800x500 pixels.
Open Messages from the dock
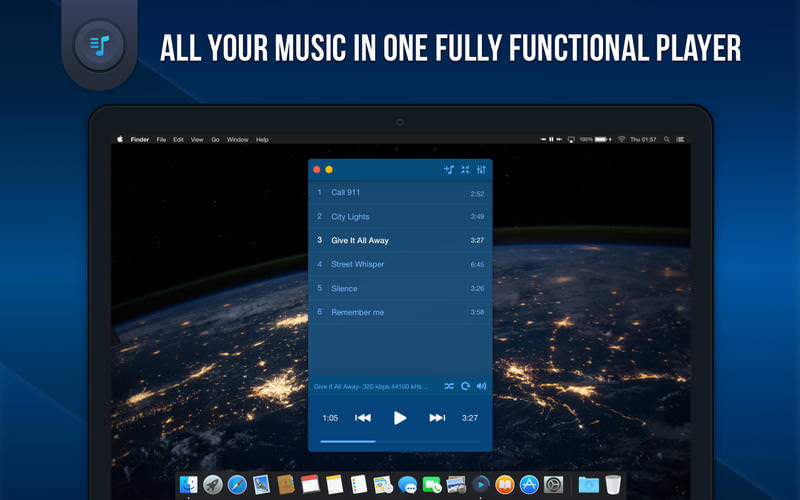(407, 484)
